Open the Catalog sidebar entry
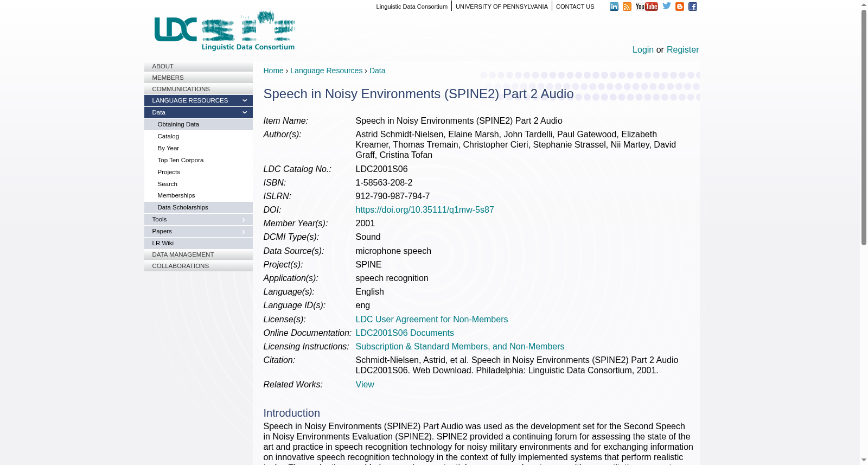 (199, 136)
